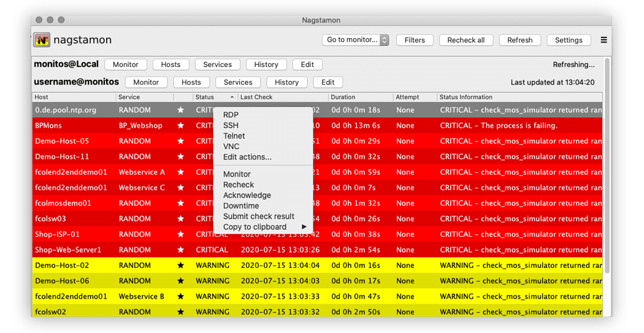644x333 pixels.
Task: Expand Copy to clipboard submenu arrow
Action: pyautogui.click(x=304, y=227)
